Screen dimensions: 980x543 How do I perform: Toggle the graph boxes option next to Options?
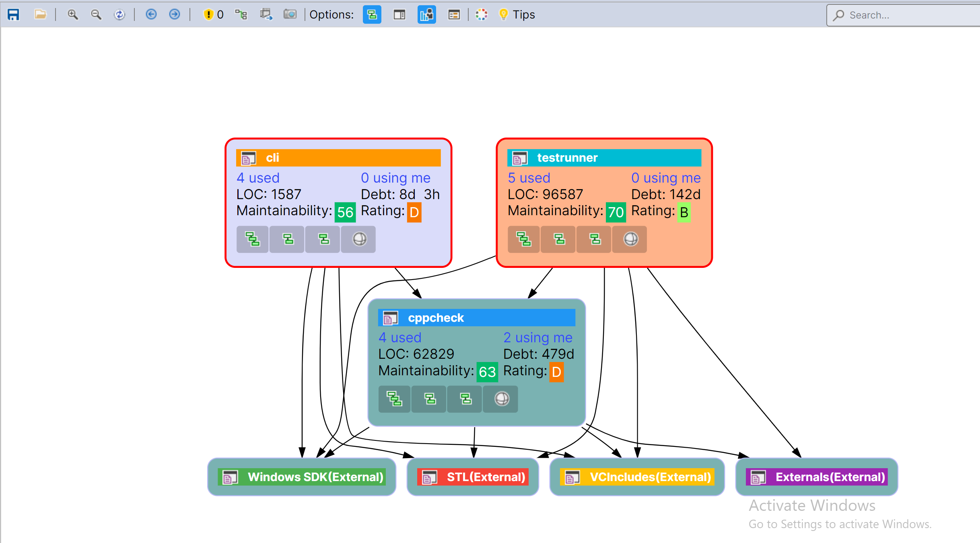coord(372,14)
